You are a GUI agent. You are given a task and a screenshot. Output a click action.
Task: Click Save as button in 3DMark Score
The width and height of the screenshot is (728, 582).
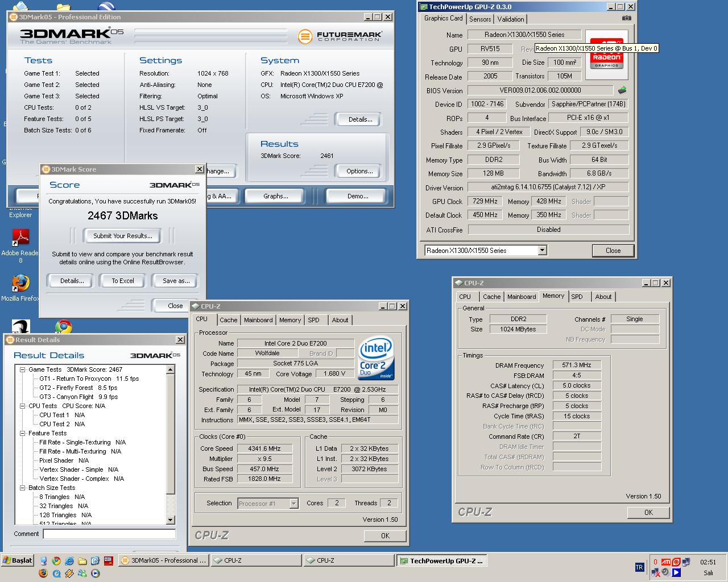pyautogui.click(x=176, y=281)
